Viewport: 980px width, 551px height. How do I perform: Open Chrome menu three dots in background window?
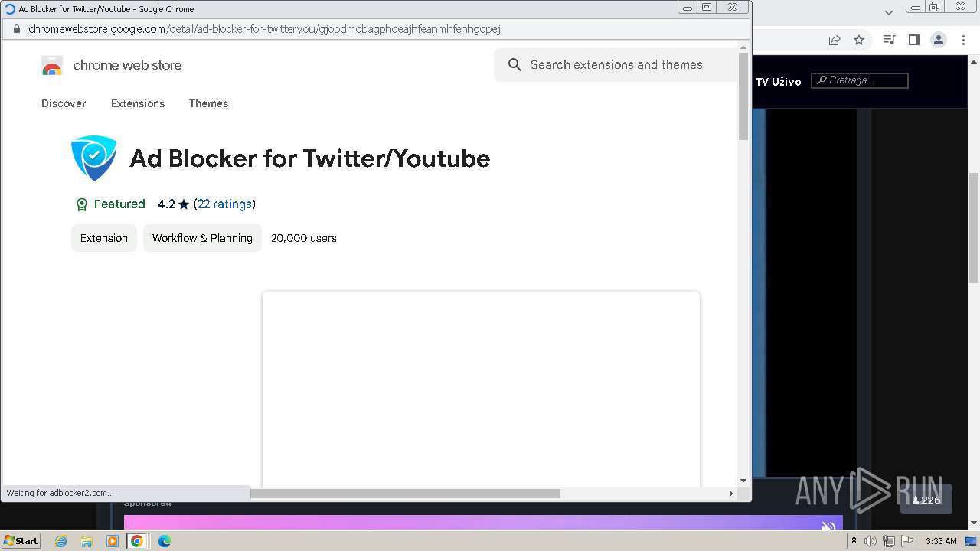coord(962,40)
